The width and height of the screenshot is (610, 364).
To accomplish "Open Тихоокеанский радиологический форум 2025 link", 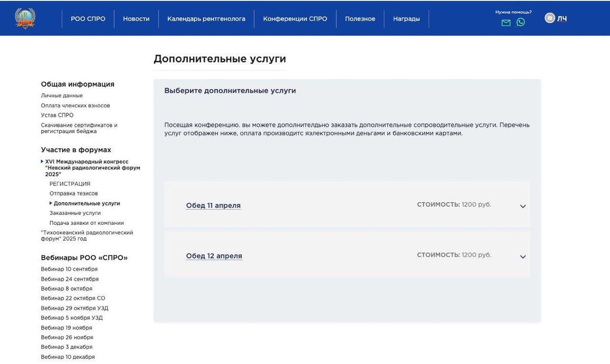I will [x=87, y=236].
